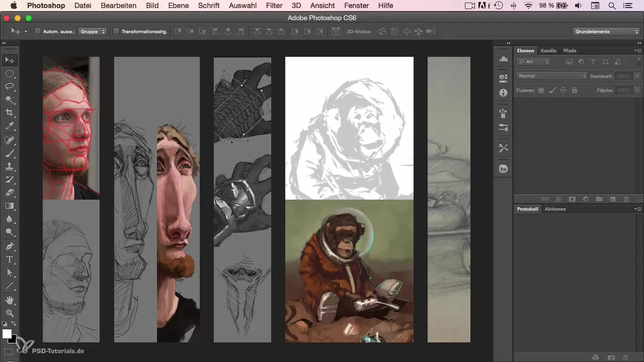This screenshot has width=644, height=362.
Task: Toggle lock image pixels brush icon
Action: point(552,90)
